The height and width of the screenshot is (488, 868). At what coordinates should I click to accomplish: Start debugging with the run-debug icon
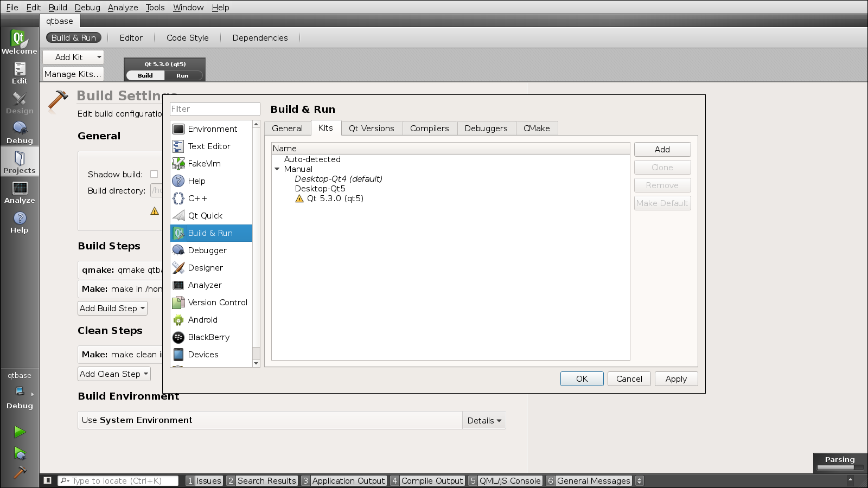[20, 453]
